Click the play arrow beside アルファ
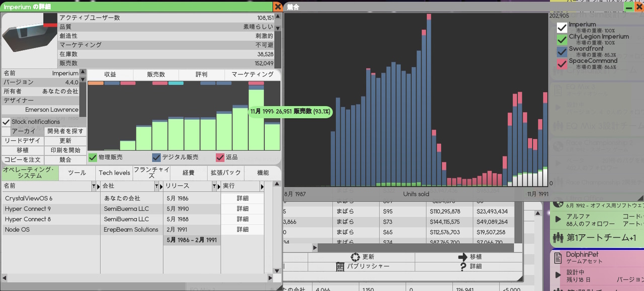The image size is (644, 291). pyautogui.click(x=558, y=219)
